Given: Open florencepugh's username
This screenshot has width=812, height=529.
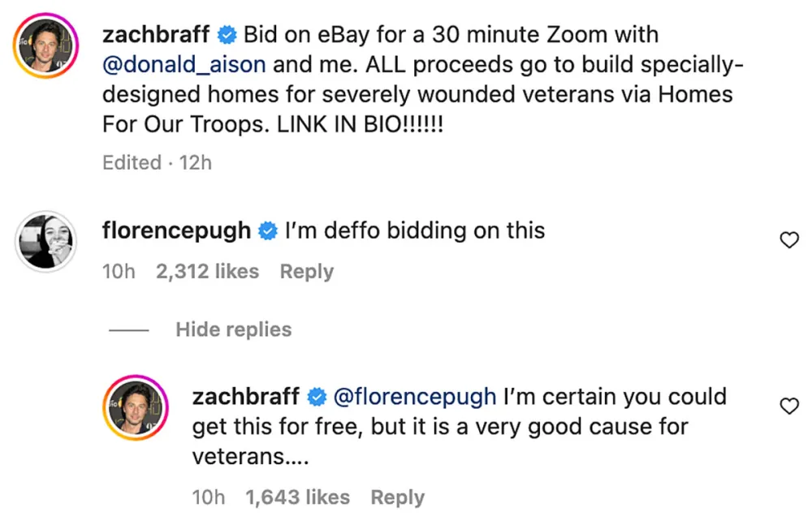Looking at the screenshot, I should coord(176,230).
